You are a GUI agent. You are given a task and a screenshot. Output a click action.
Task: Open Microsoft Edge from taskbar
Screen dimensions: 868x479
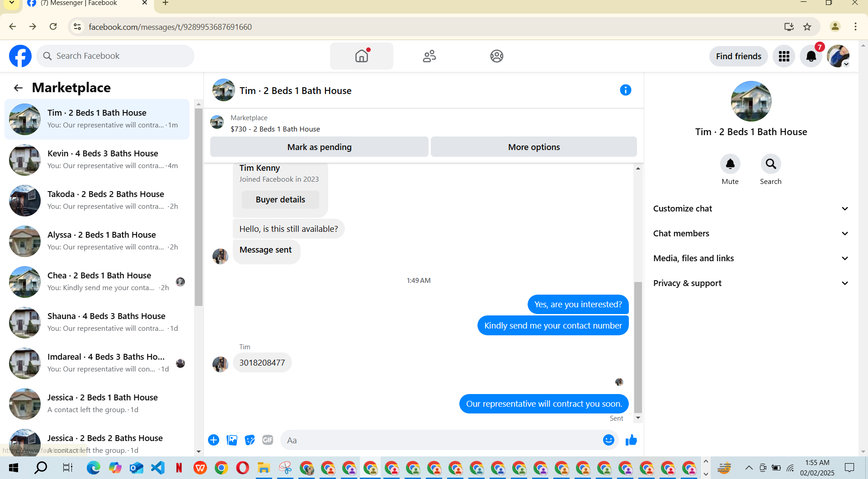pyautogui.click(x=94, y=468)
